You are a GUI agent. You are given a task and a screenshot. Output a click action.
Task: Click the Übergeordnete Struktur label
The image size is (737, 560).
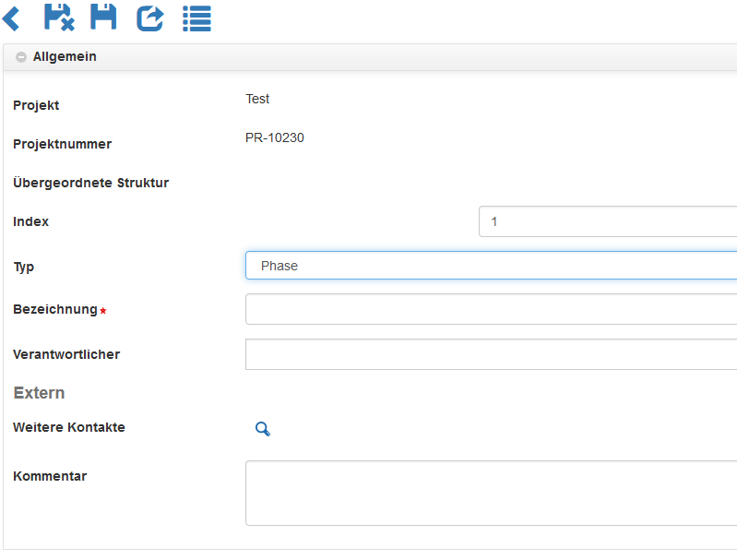coord(90,183)
